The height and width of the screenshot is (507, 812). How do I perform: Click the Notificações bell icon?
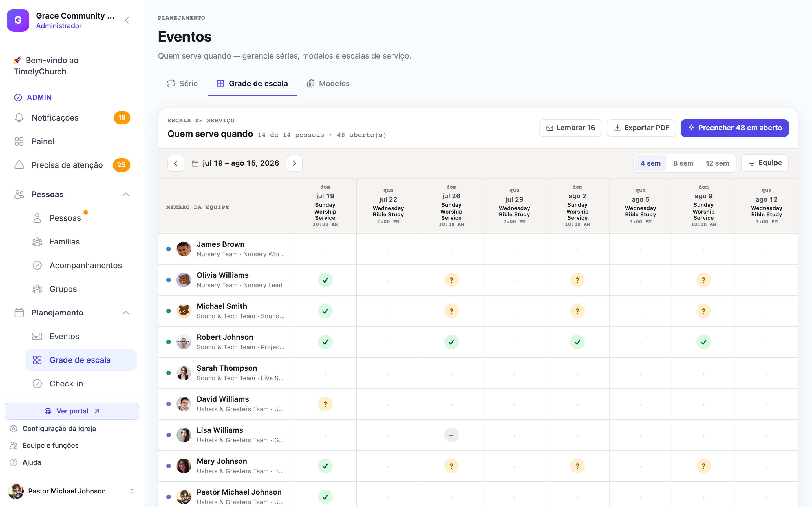click(x=19, y=118)
